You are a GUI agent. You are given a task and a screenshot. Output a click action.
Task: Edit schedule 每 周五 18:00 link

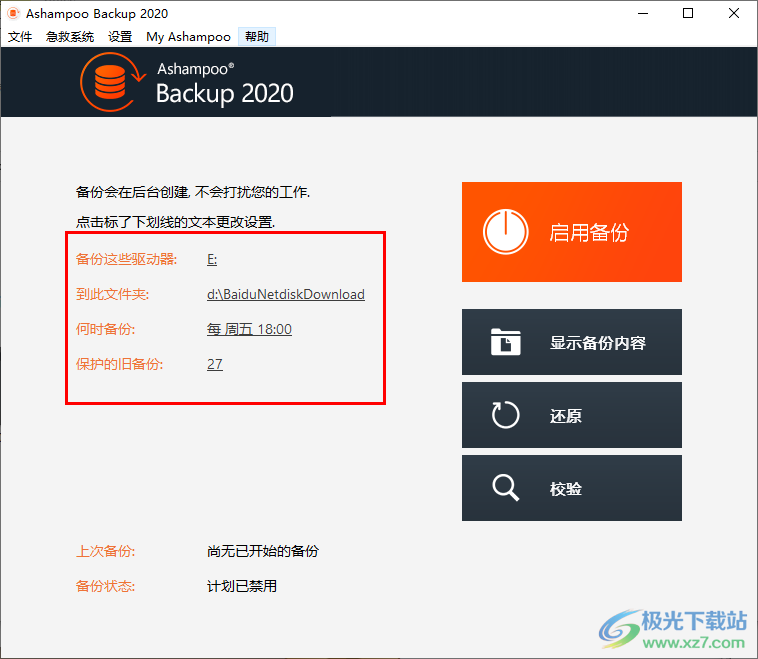(x=249, y=329)
